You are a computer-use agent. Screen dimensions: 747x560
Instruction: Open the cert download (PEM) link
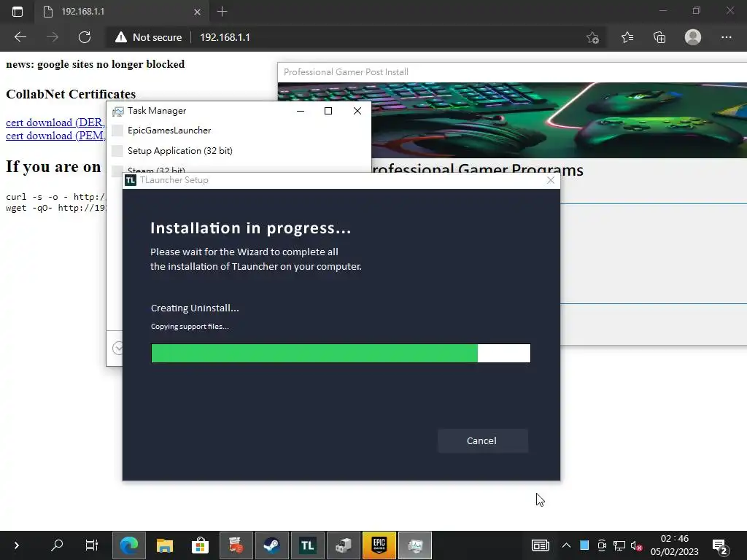click(x=55, y=136)
